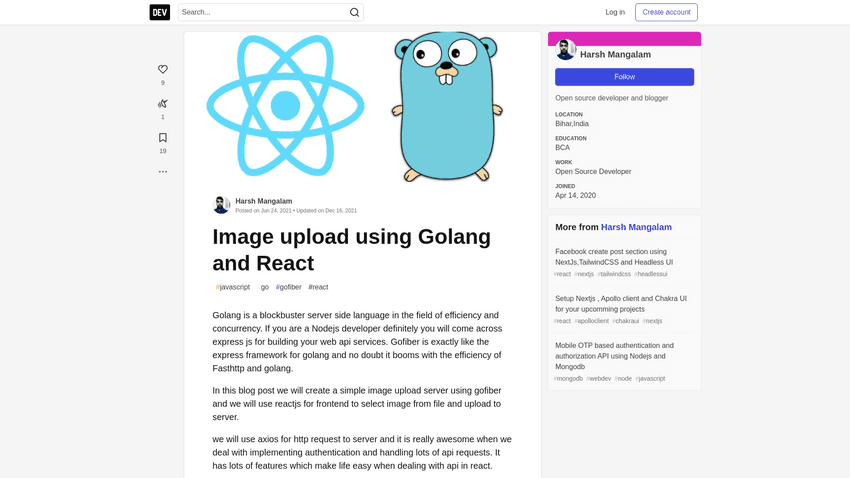Click author avatar beside article byline
Image resolution: width=850 pixels, height=478 pixels.
221,205
